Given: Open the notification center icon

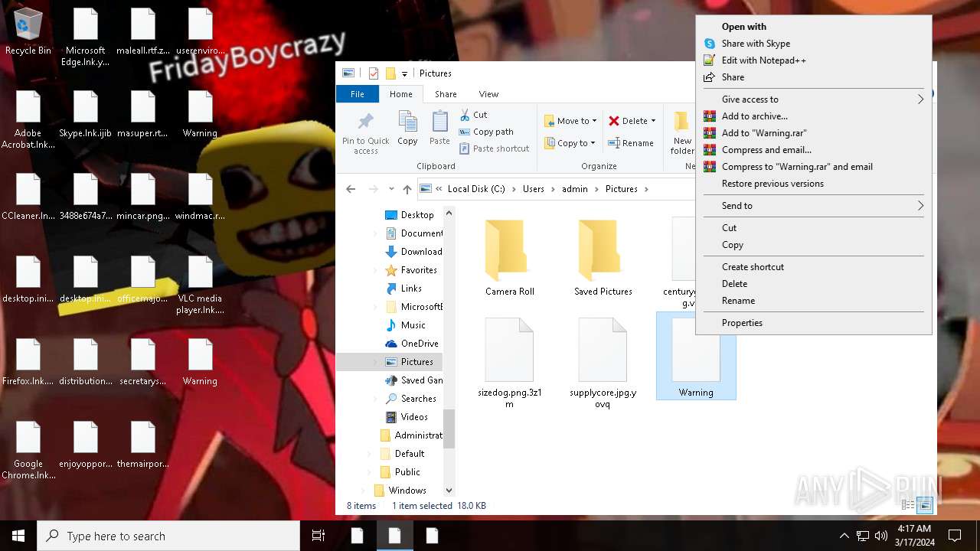Looking at the screenshot, I should (955, 536).
